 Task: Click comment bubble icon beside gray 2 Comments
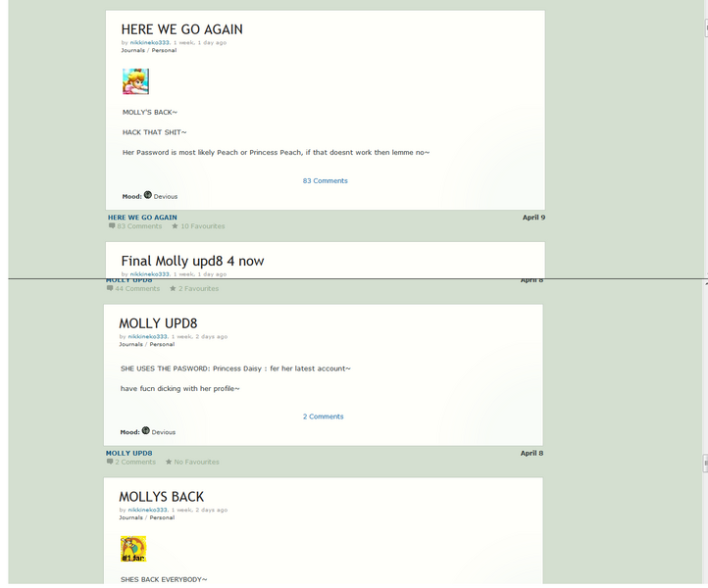coord(110,462)
